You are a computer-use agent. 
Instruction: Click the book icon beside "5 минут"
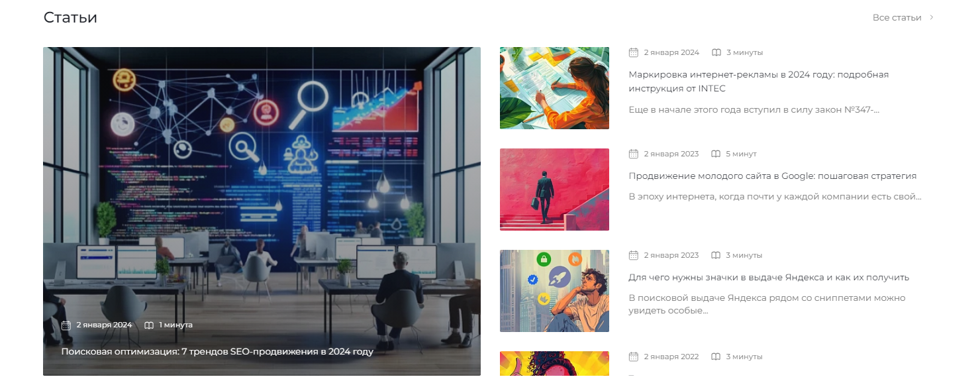[x=716, y=154]
